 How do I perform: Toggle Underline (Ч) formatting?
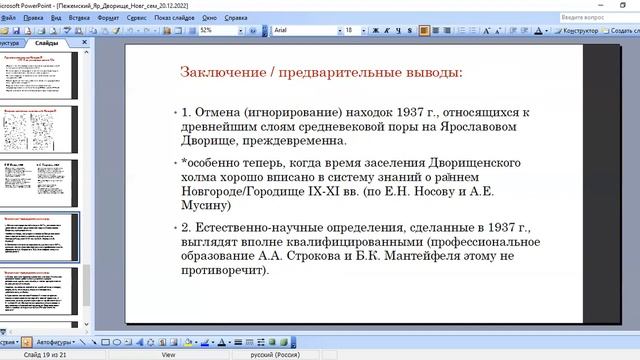[398, 31]
